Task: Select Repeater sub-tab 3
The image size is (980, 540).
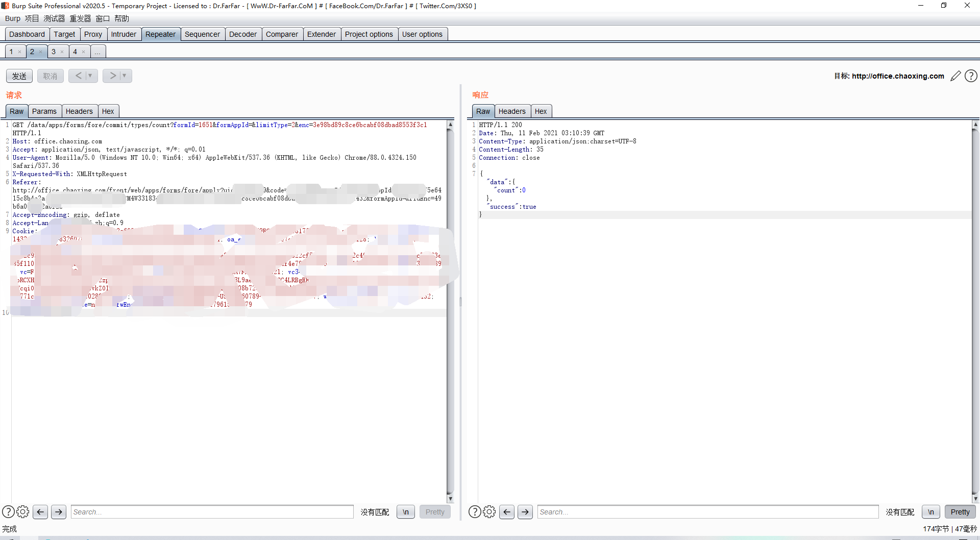Action: point(54,52)
